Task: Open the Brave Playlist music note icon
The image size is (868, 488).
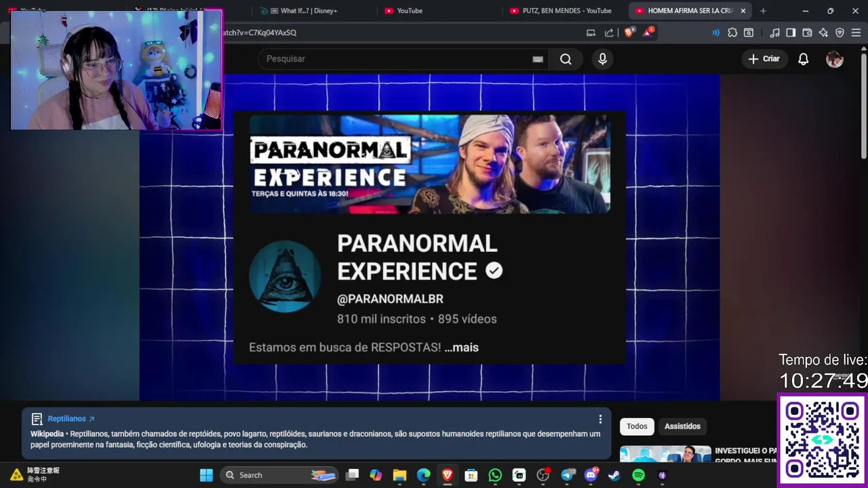Action: tap(774, 33)
